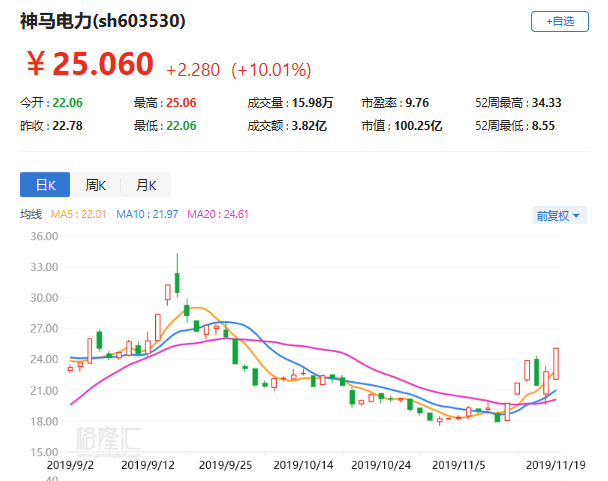
Task: Click the 2019/9/12 date axis label
Action: [x=148, y=465]
